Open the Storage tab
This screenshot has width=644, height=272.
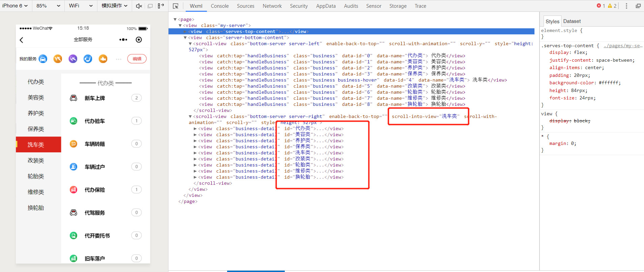(398, 6)
